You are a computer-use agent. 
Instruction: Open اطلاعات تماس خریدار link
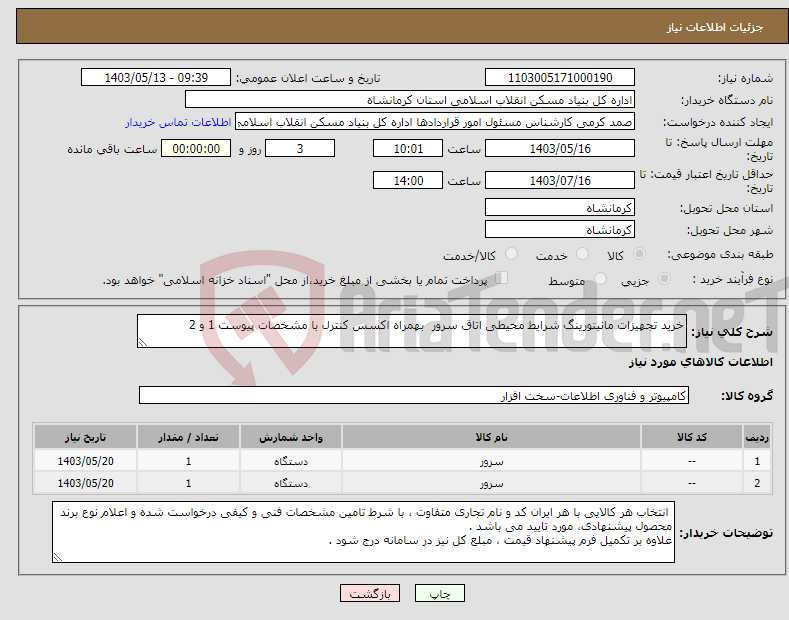coord(178,122)
